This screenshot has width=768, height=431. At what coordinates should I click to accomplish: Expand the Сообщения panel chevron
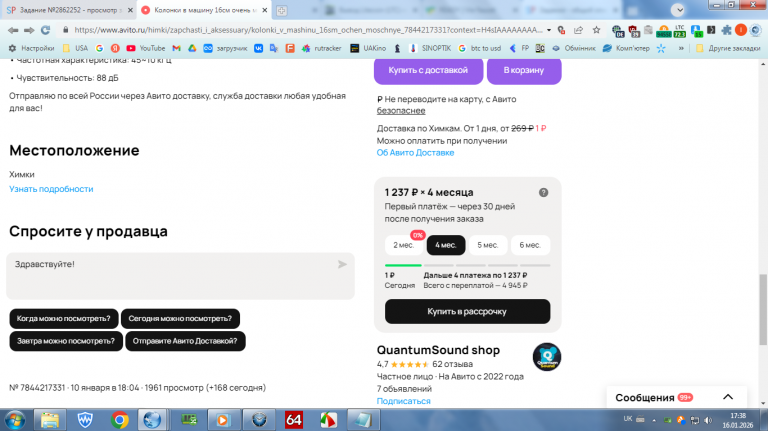point(728,397)
